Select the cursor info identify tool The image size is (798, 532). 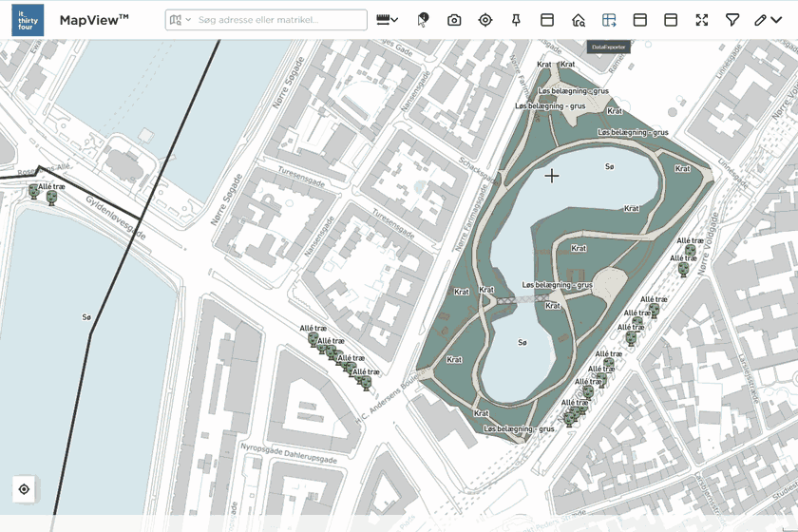coord(423,20)
